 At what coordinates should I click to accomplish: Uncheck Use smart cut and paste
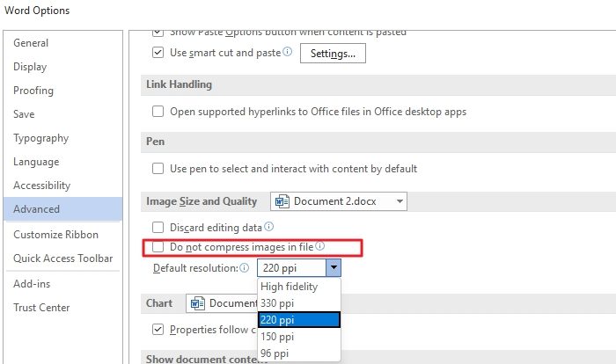158,53
